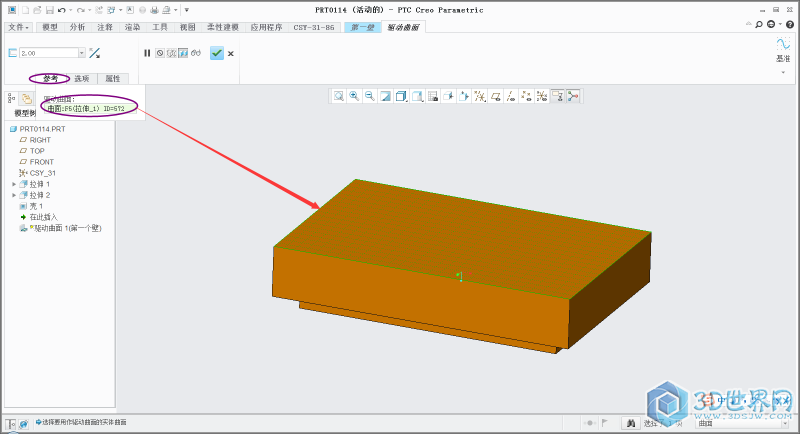
Task: Switch to the 柔性建模 ribbon tab
Action: (x=223, y=27)
